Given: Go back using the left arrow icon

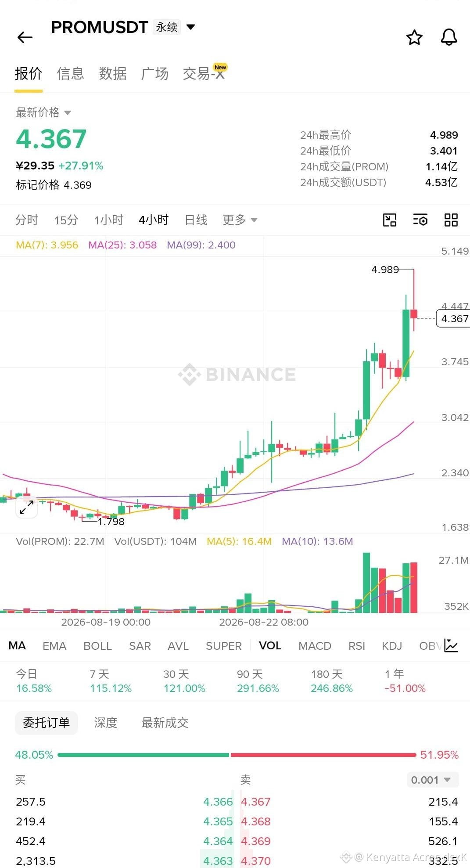Looking at the screenshot, I should 25,37.
